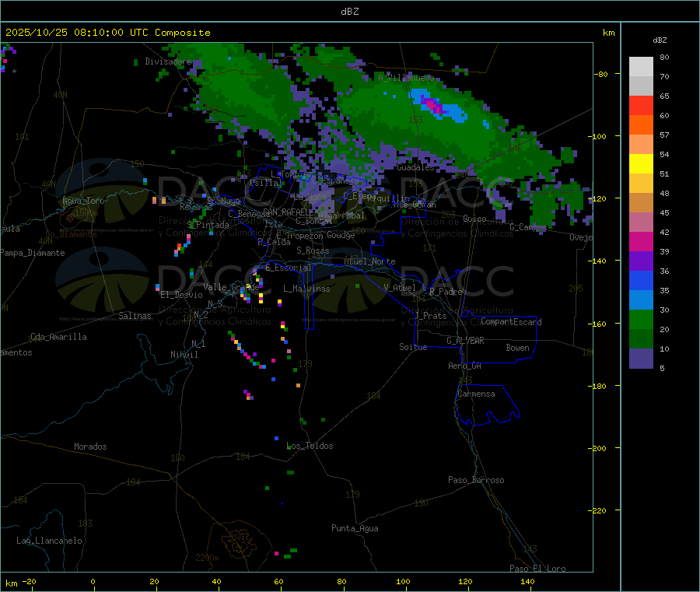Click the -220 km vertical axis tick
Screen dimensions: 700x592
click(x=599, y=511)
